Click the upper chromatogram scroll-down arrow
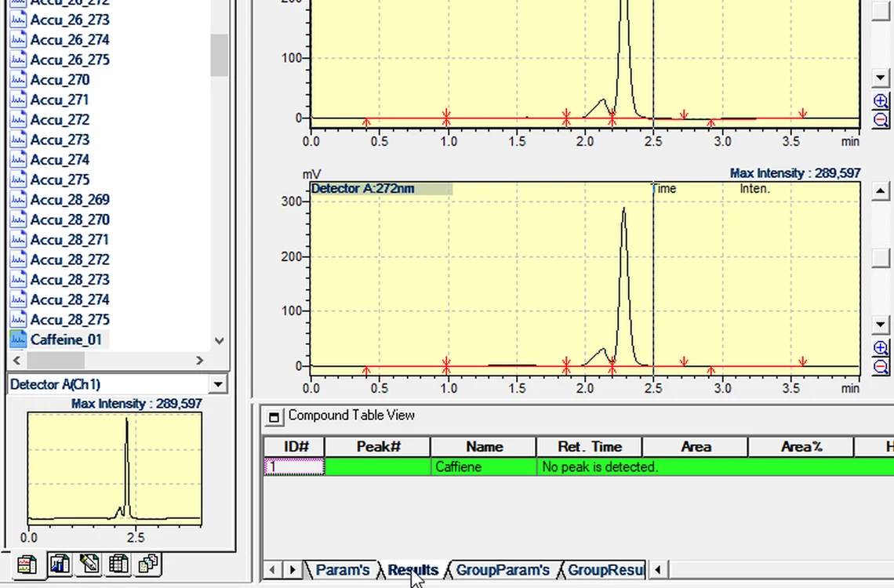 point(881,77)
